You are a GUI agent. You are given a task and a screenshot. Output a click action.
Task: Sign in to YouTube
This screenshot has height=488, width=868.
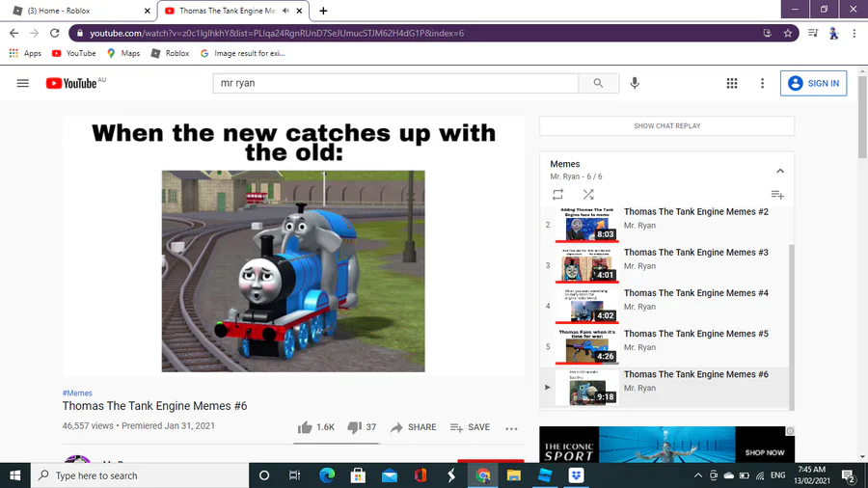click(813, 83)
